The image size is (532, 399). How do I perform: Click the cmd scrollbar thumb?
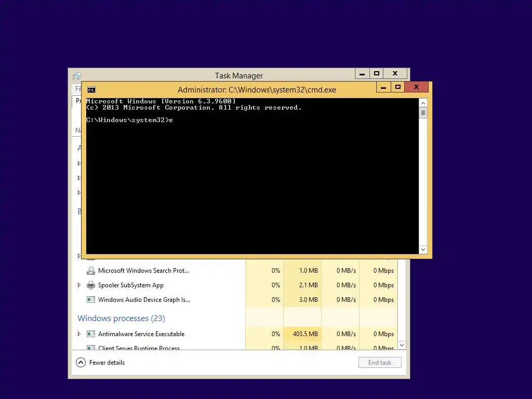pos(423,113)
